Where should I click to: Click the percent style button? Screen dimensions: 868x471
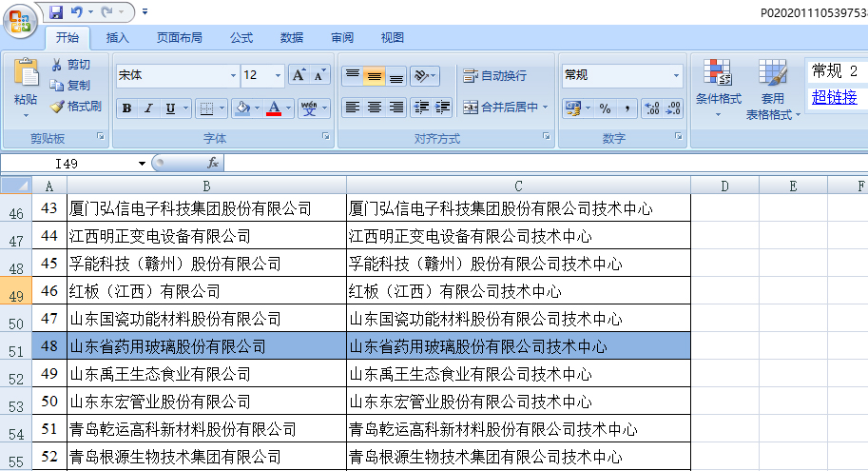point(605,108)
